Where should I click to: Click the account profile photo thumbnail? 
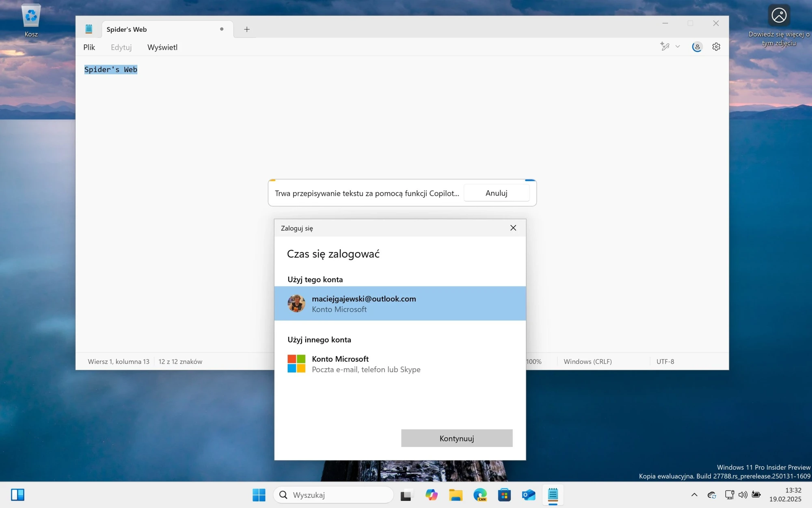(x=296, y=304)
